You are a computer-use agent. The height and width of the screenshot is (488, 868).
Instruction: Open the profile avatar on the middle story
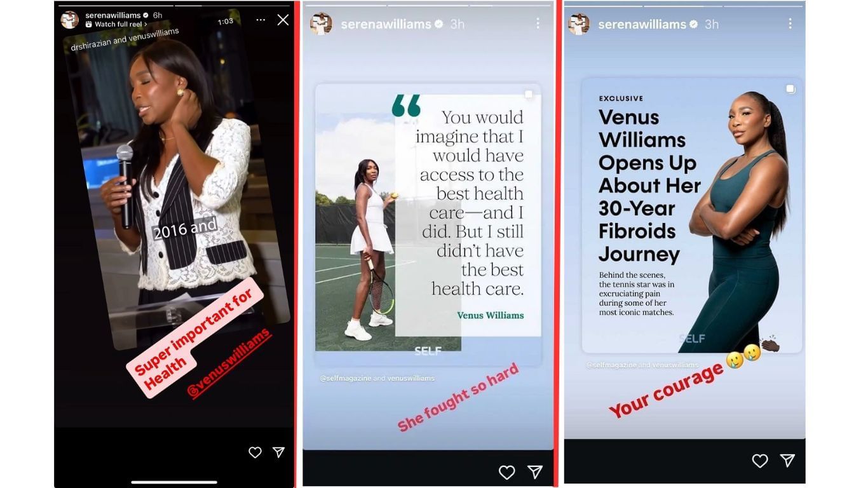(x=321, y=24)
